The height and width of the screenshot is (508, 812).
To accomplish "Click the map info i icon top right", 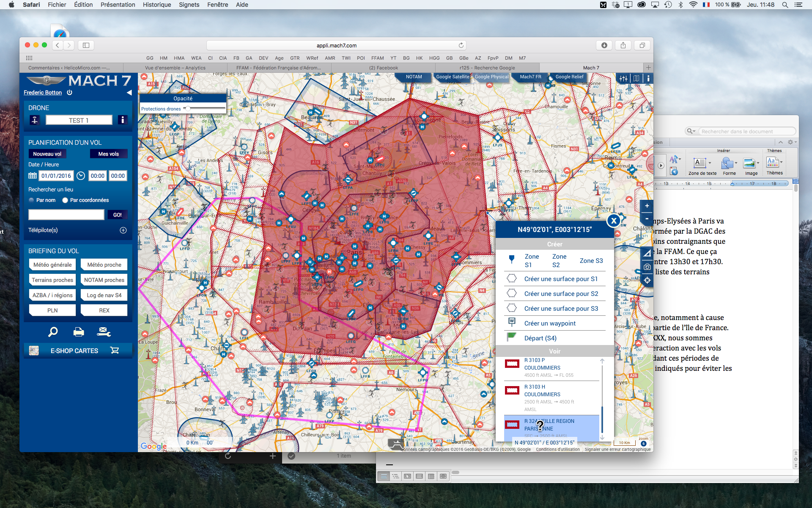I will click(x=648, y=78).
